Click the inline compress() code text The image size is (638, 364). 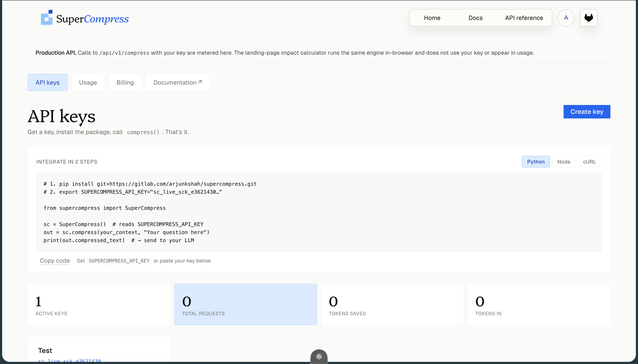(x=143, y=132)
